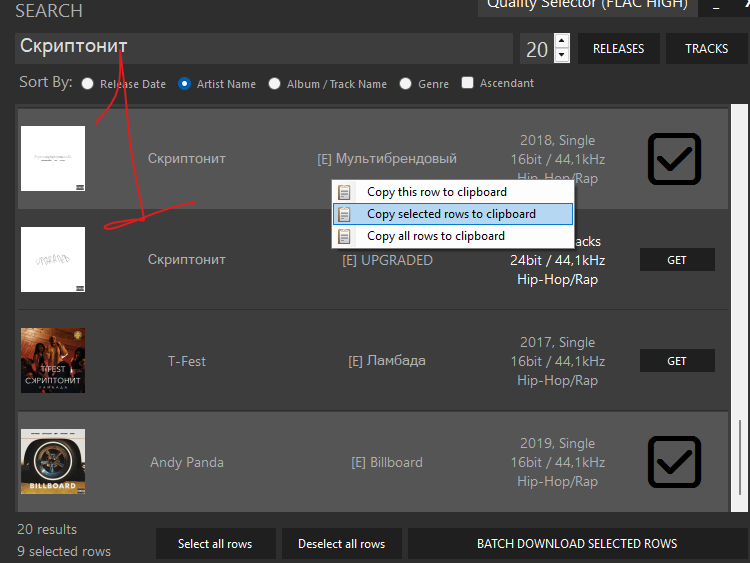Enable the Ascendant sort checkbox
This screenshot has width=750, height=563.
tap(467, 84)
